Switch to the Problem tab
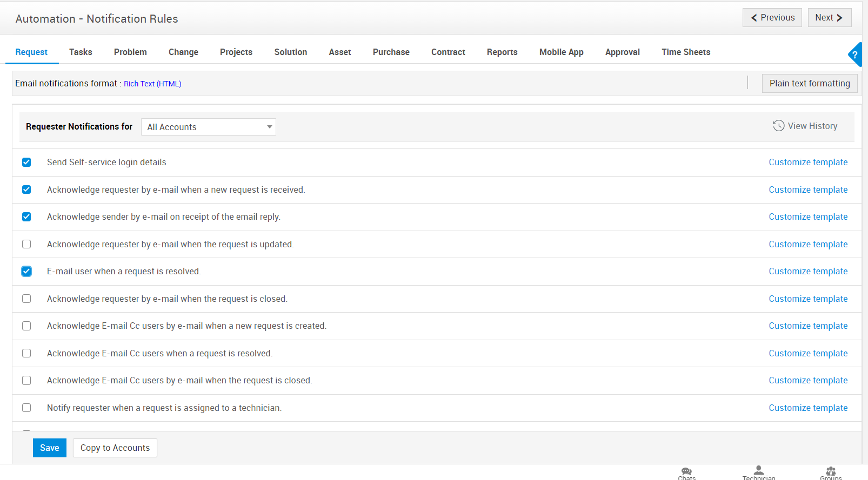This screenshot has width=868, height=480. 130,52
